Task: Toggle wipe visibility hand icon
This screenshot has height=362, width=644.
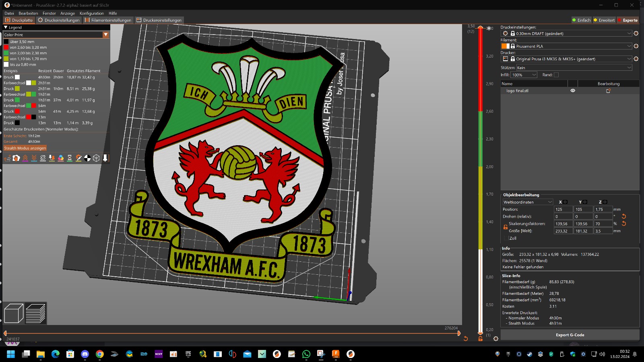Action: tap(16, 158)
